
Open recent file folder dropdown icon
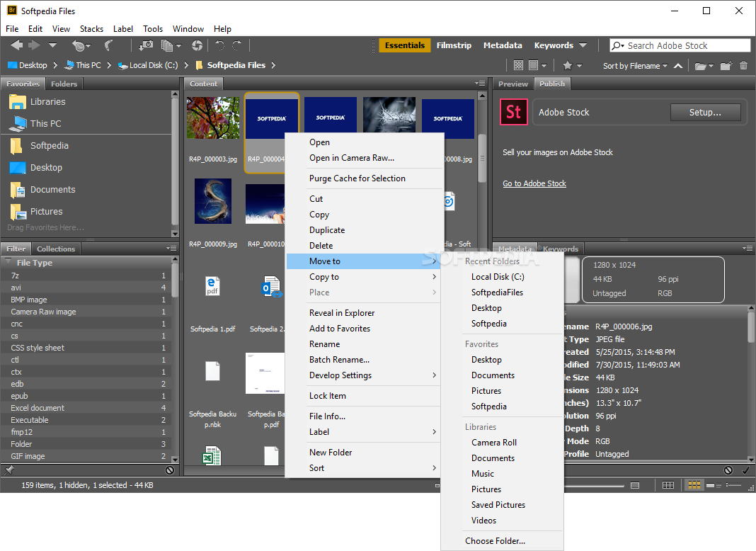click(704, 66)
